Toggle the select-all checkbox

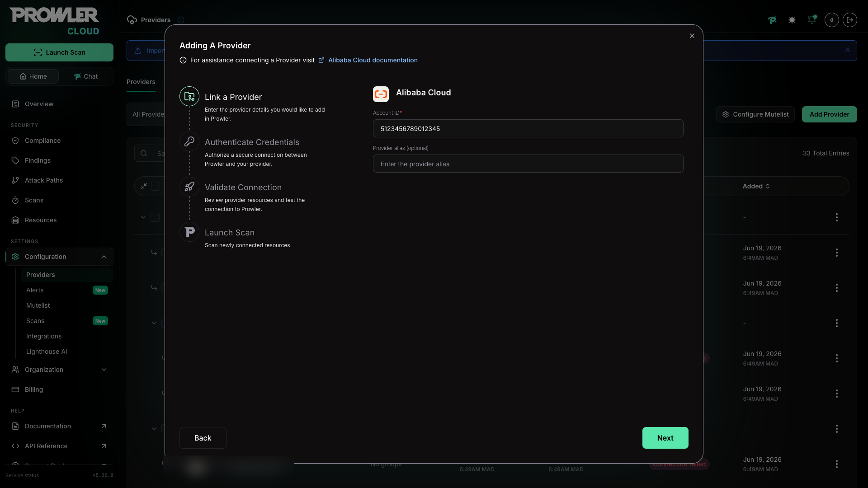coord(156,186)
